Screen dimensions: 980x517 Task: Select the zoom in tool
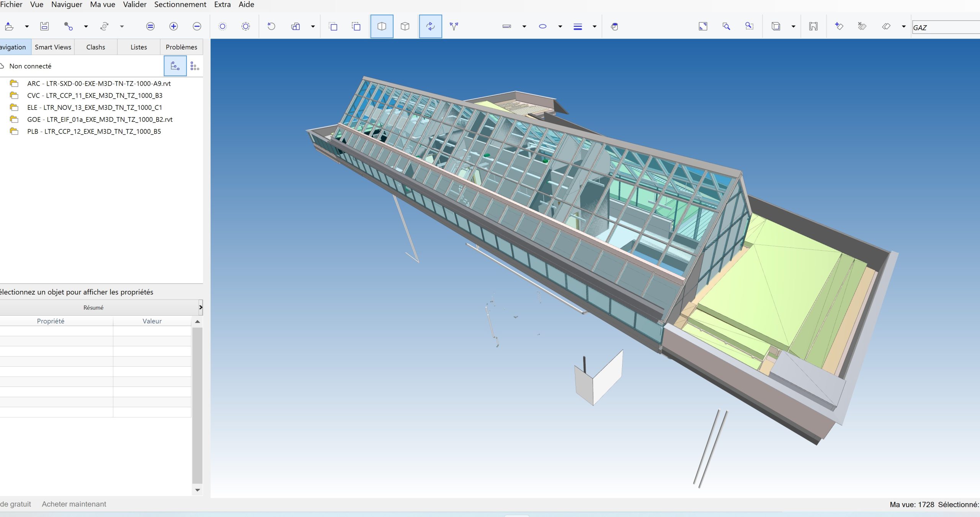pyautogui.click(x=174, y=26)
